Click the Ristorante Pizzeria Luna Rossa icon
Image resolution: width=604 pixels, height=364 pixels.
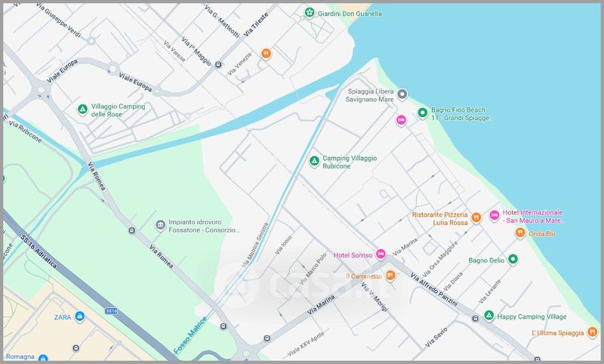pyautogui.click(x=477, y=218)
